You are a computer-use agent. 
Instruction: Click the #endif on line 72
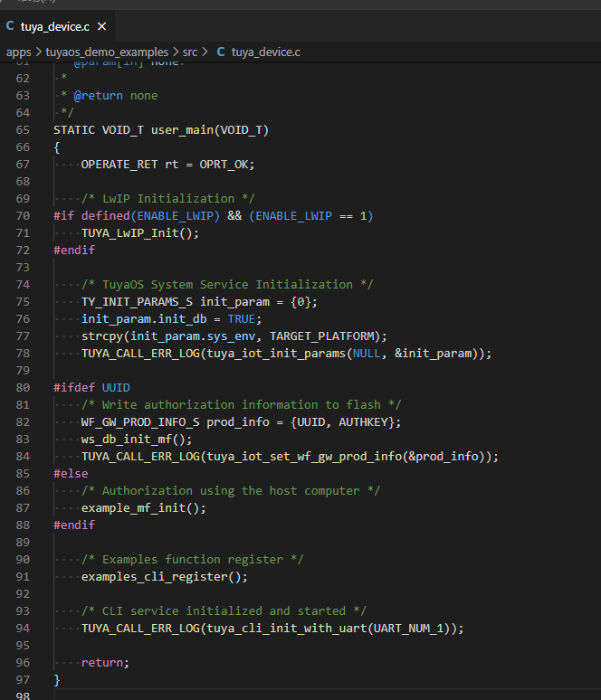tap(74, 251)
